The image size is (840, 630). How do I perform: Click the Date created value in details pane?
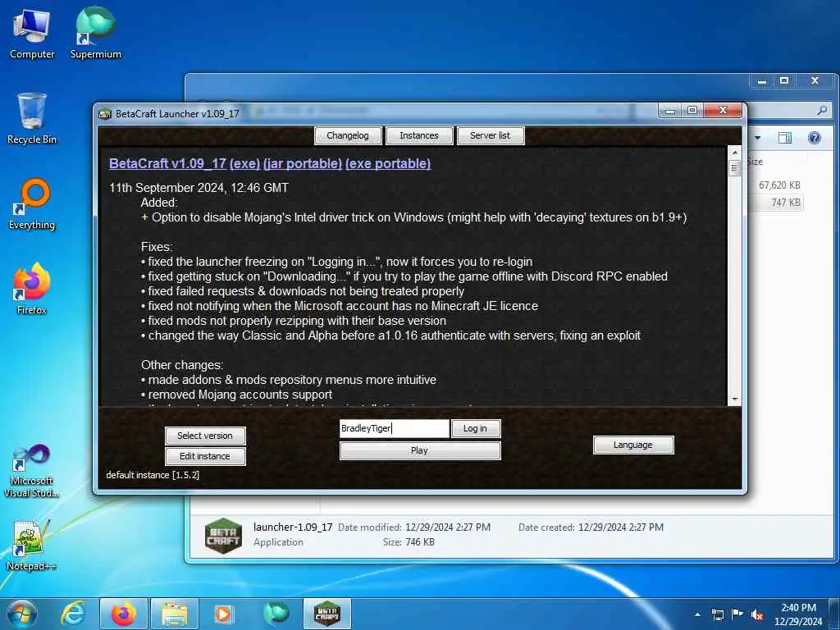pos(621,527)
